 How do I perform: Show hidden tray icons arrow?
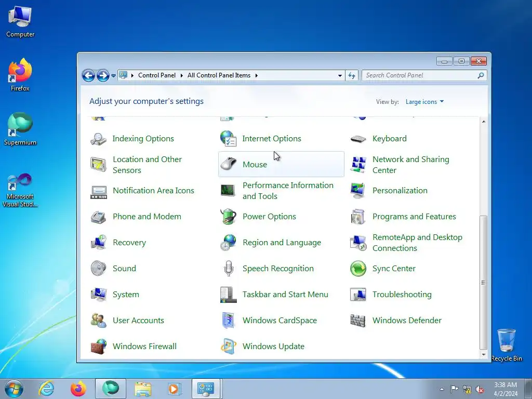coord(442,389)
